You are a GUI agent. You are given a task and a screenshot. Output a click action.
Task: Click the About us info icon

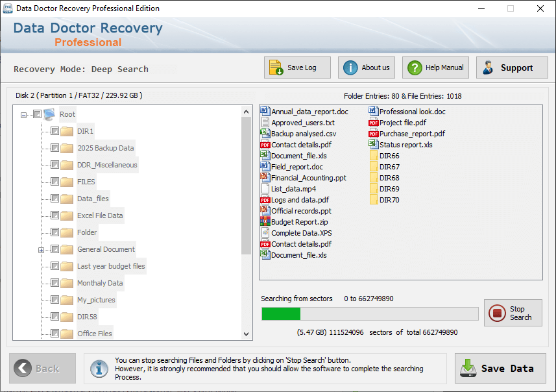point(350,67)
